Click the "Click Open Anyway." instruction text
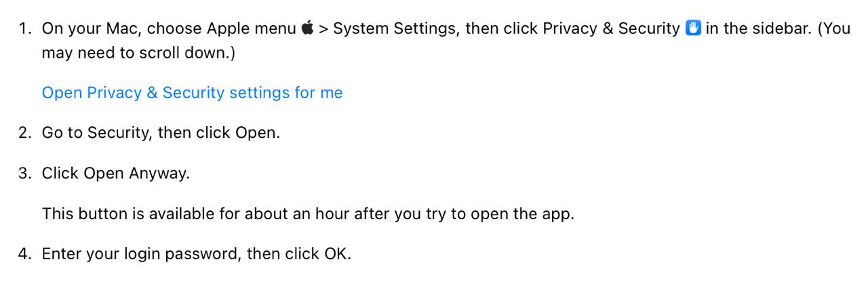 (x=116, y=173)
